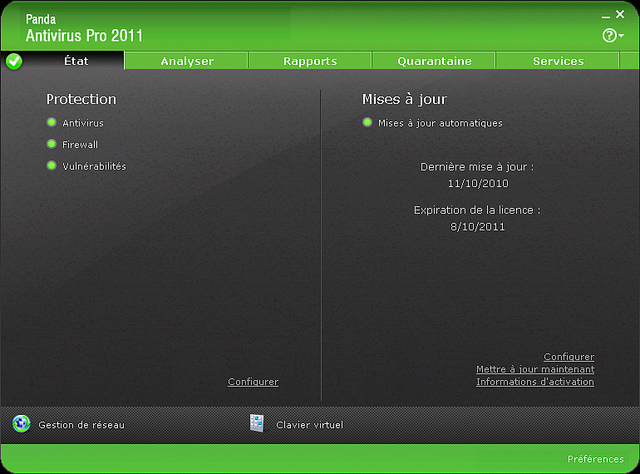Image resolution: width=640 pixels, height=474 pixels.
Task: Open the Rapports tab
Action: click(310, 61)
